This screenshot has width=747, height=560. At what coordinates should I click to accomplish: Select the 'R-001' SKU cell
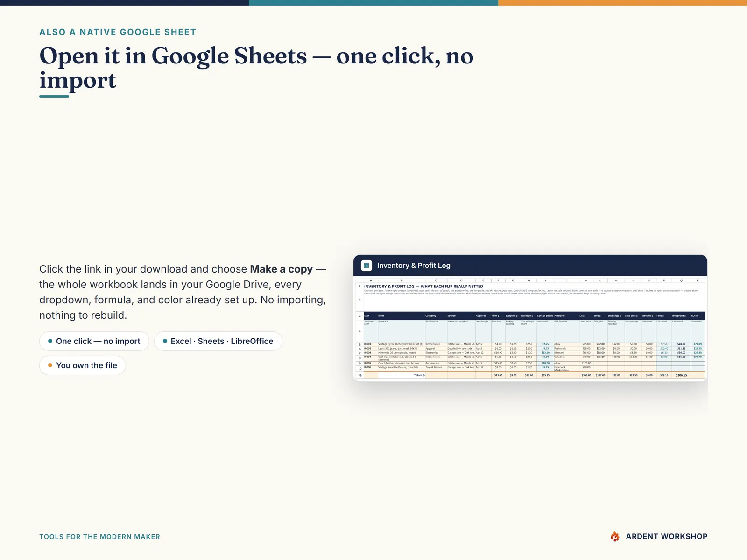point(371,344)
